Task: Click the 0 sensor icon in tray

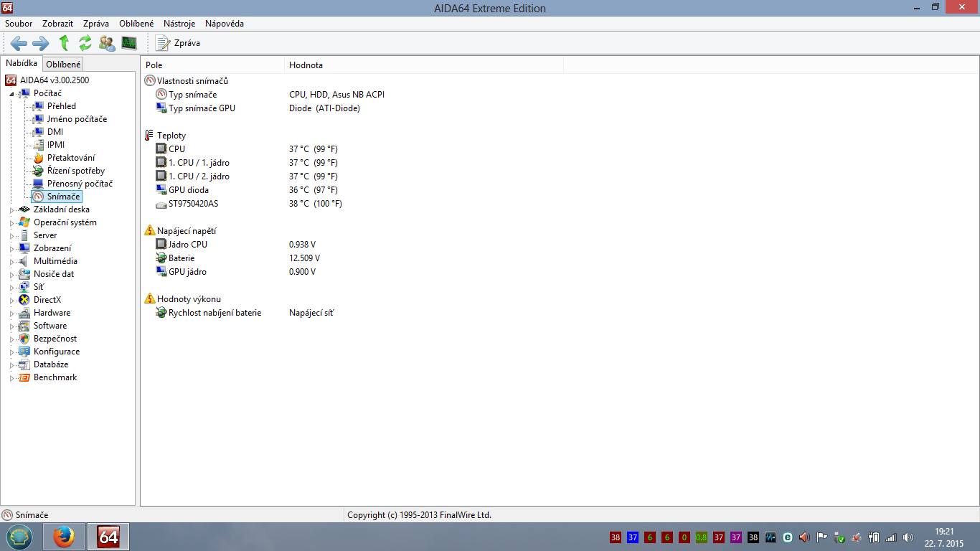Action: [x=684, y=537]
